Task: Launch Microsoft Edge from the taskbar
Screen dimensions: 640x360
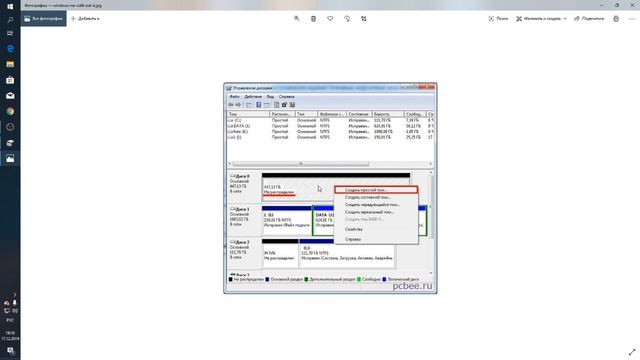Action: click(x=10, y=49)
